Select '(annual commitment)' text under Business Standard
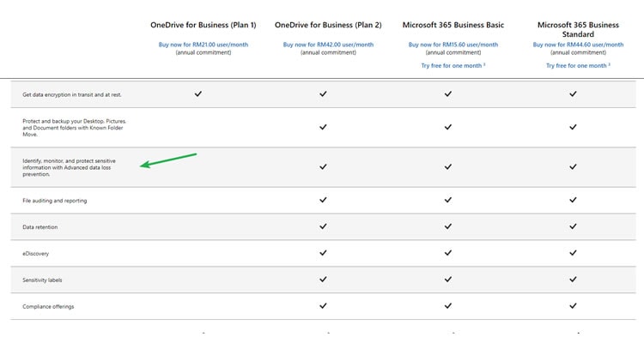 pyautogui.click(x=578, y=52)
